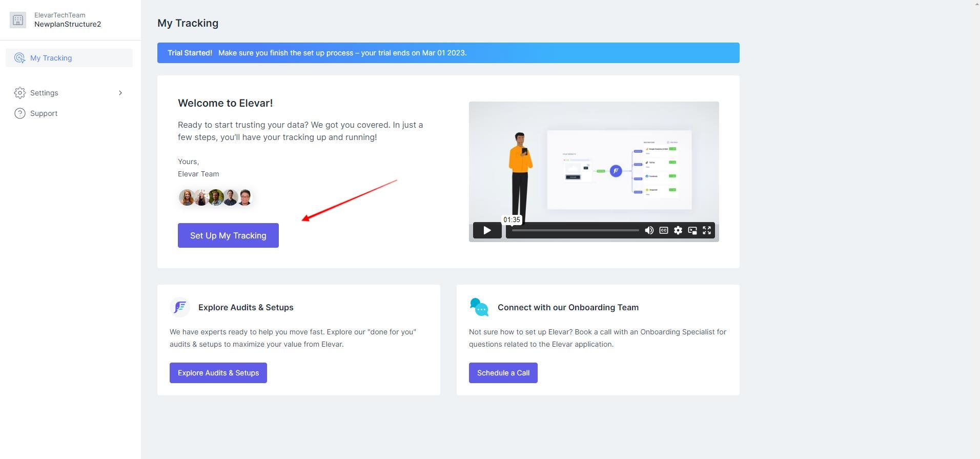Click the Settings gear icon in sidebar

[x=20, y=93]
